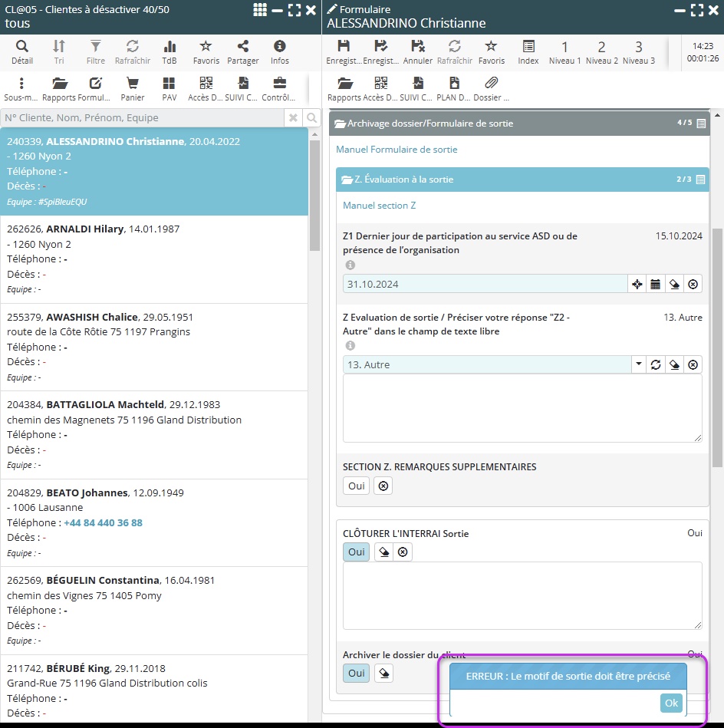The height and width of the screenshot is (728, 724).
Task: Open calendar picker for Z1 date field
Action: [x=656, y=284]
